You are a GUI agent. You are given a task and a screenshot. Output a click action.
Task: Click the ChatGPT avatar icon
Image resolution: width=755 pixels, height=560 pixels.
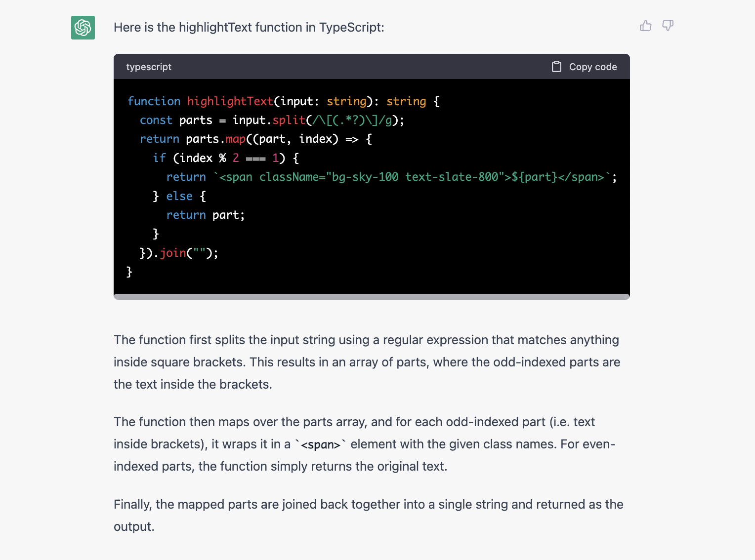pos(83,28)
